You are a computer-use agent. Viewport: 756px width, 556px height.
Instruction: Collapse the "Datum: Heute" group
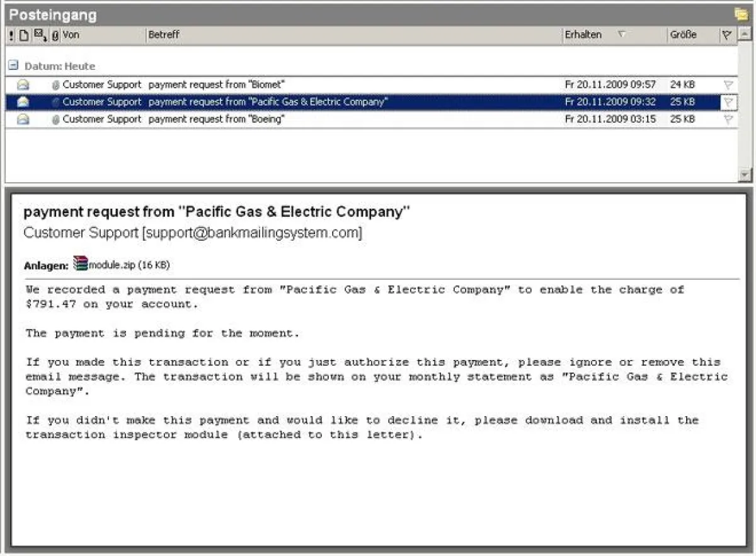click(13, 66)
